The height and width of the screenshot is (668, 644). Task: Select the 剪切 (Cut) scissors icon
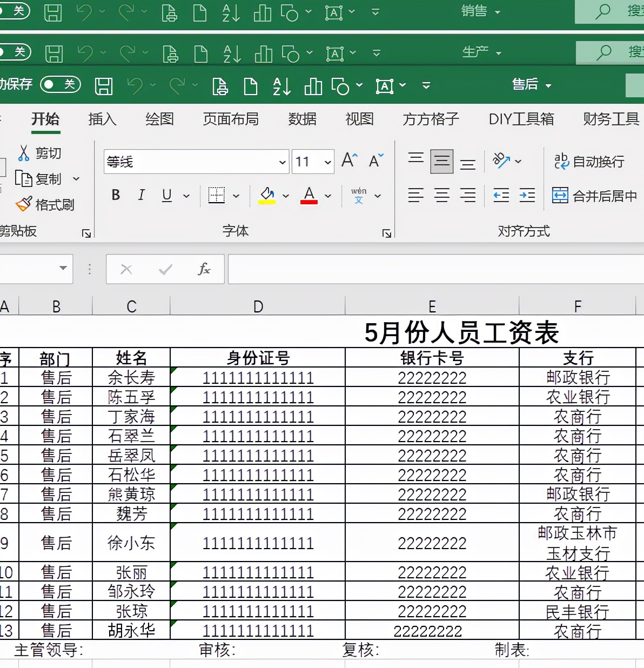pos(24,153)
